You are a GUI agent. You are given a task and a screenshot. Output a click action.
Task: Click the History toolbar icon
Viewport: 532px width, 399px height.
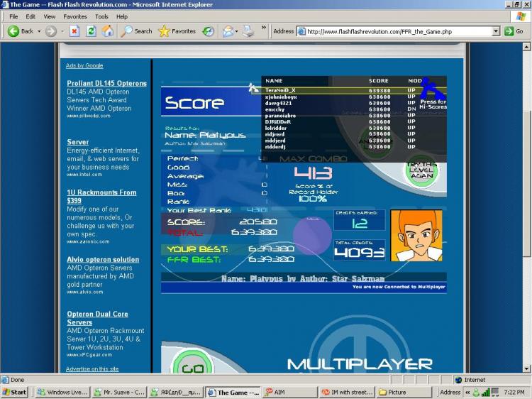click(208, 31)
